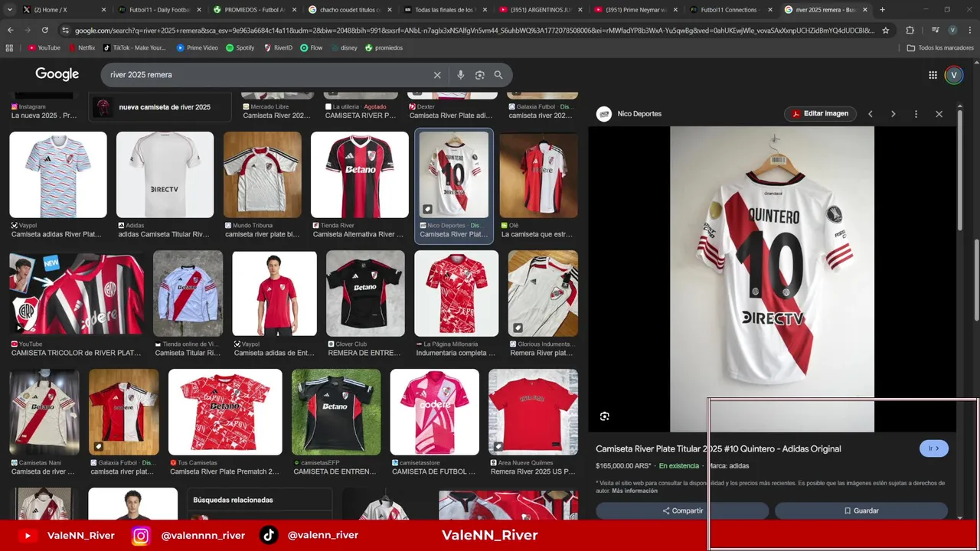Open the Clover Club REMERA DE ENTRE thumbnail

coord(365,293)
